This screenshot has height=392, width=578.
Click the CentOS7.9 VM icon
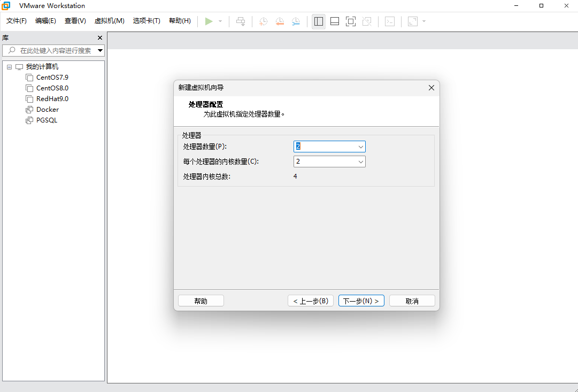pyautogui.click(x=29, y=78)
